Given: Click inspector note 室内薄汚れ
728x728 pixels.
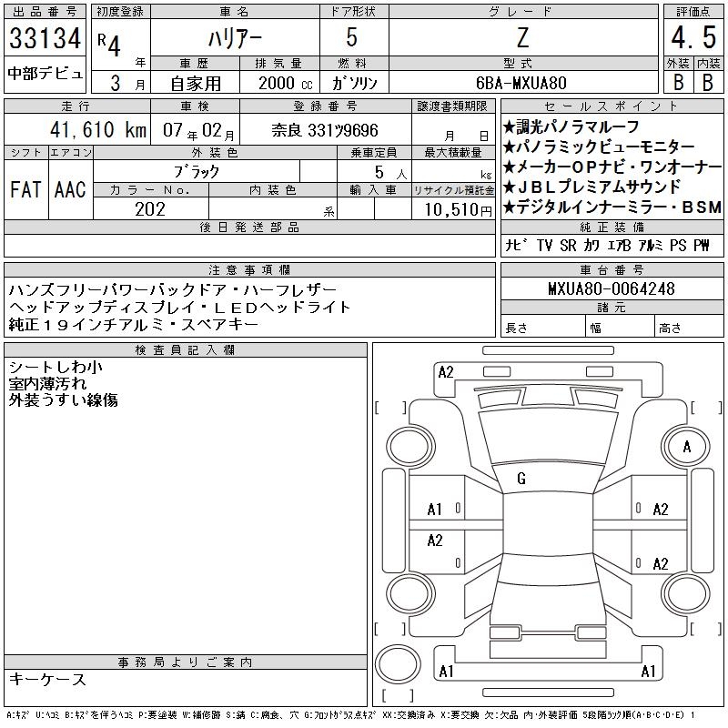Looking at the screenshot, I should tap(48, 383).
